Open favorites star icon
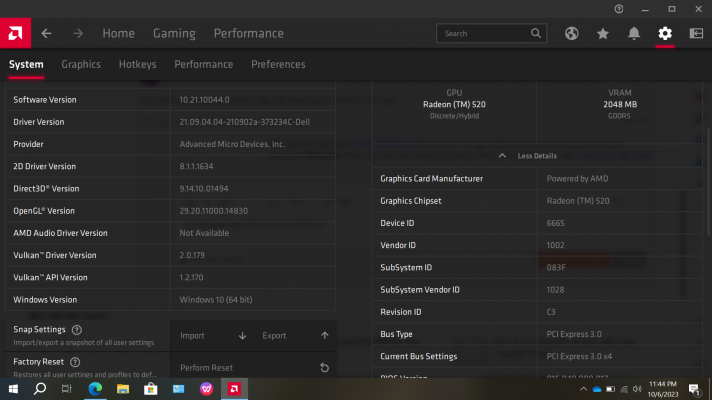This screenshot has width=712, height=400. [x=603, y=33]
